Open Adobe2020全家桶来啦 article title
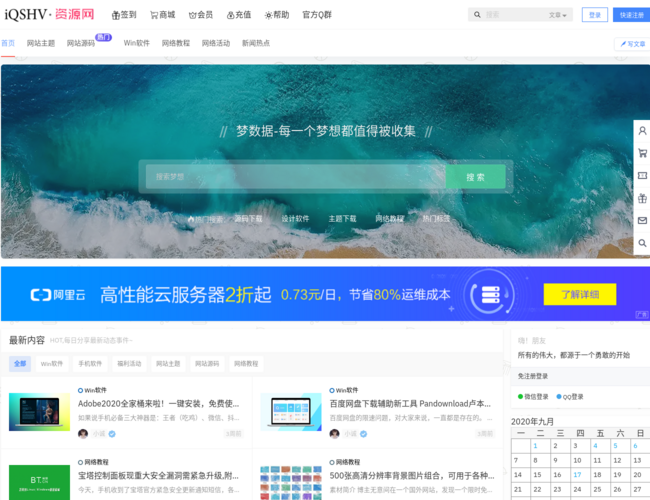Image resolution: width=650 pixels, height=500 pixels. tap(158, 403)
